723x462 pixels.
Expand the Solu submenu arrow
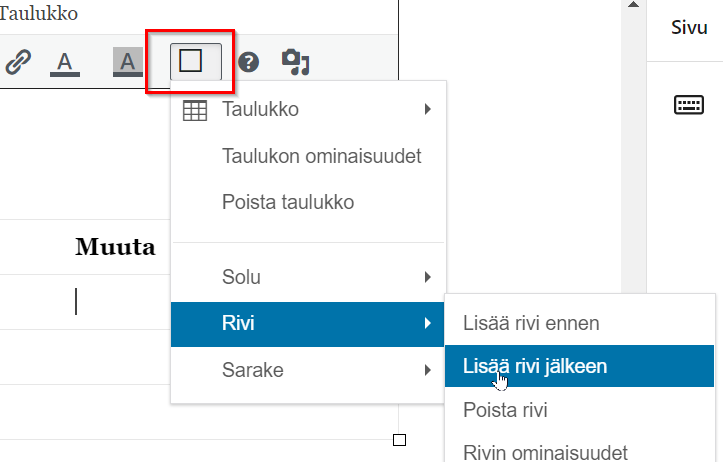tap(427, 277)
